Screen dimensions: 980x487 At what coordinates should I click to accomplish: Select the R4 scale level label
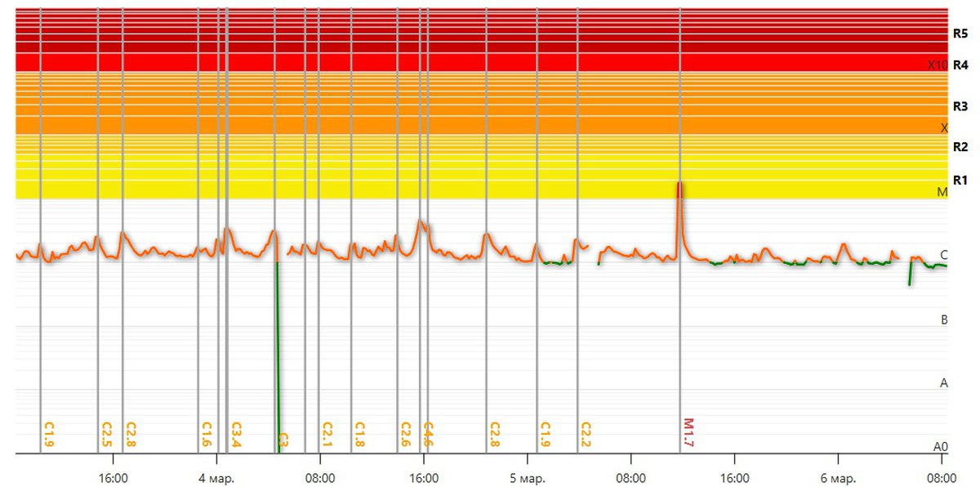(960, 65)
